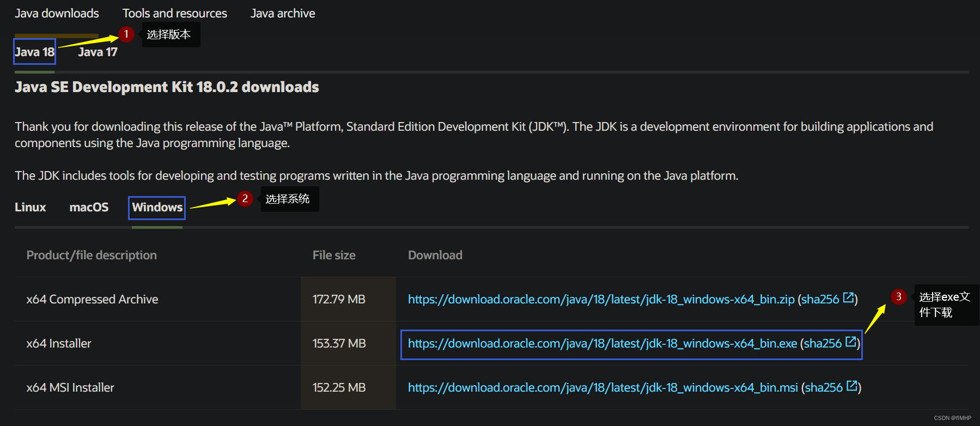Open external icon beside msi sha256
Image resolution: width=980 pixels, height=426 pixels.
tap(851, 386)
